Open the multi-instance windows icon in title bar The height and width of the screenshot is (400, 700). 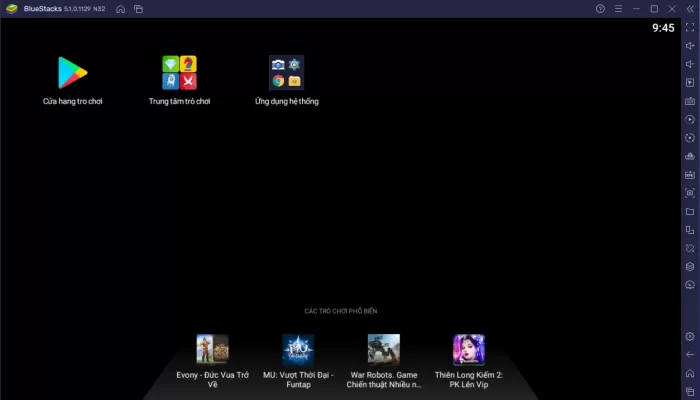(138, 9)
